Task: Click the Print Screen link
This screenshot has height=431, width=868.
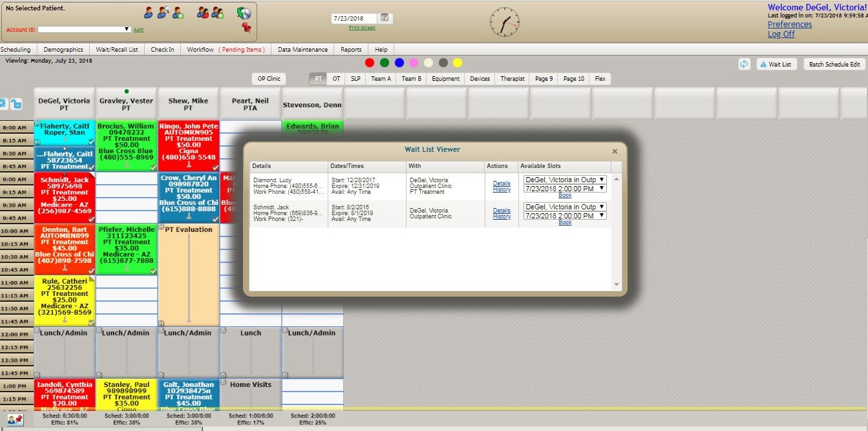Action: tap(362, 28)
